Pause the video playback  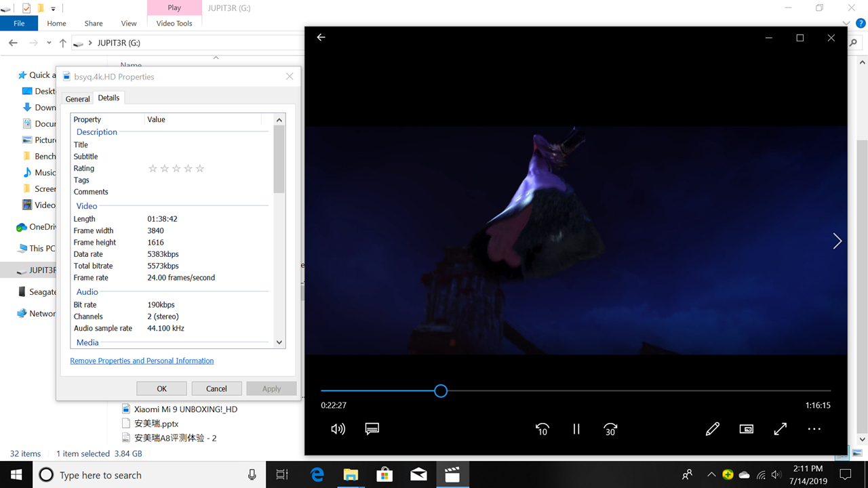click(576, 429)
